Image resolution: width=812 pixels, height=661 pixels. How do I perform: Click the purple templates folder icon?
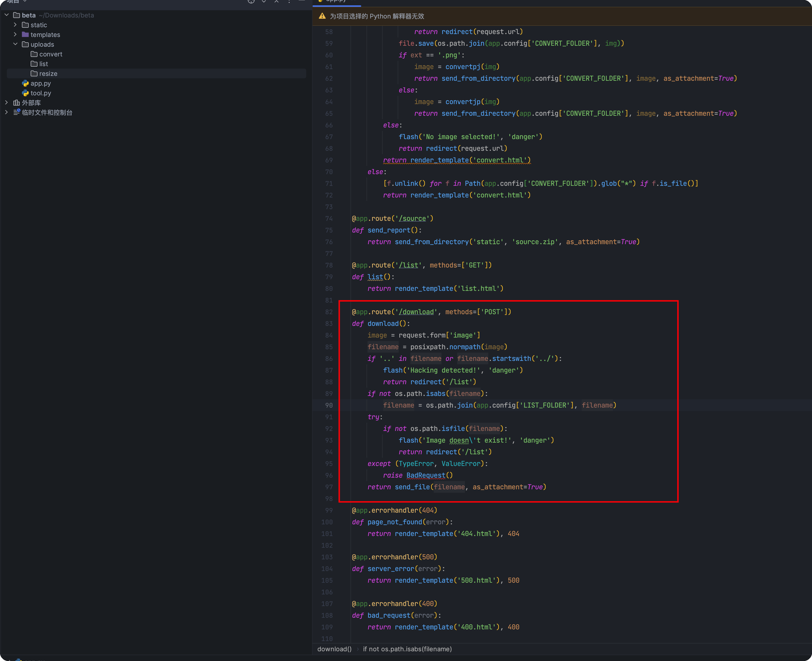(x=25, y=35)
